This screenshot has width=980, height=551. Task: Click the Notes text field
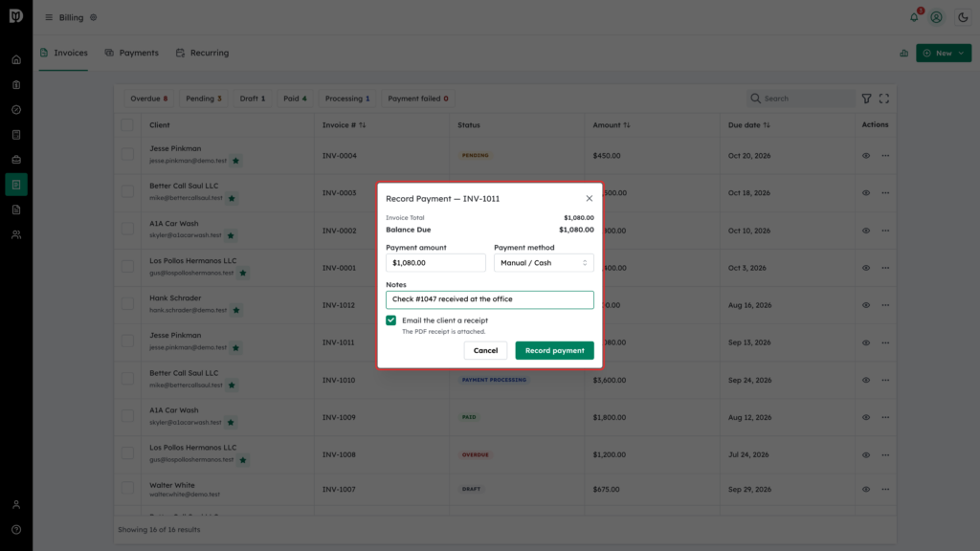[489, 299]
